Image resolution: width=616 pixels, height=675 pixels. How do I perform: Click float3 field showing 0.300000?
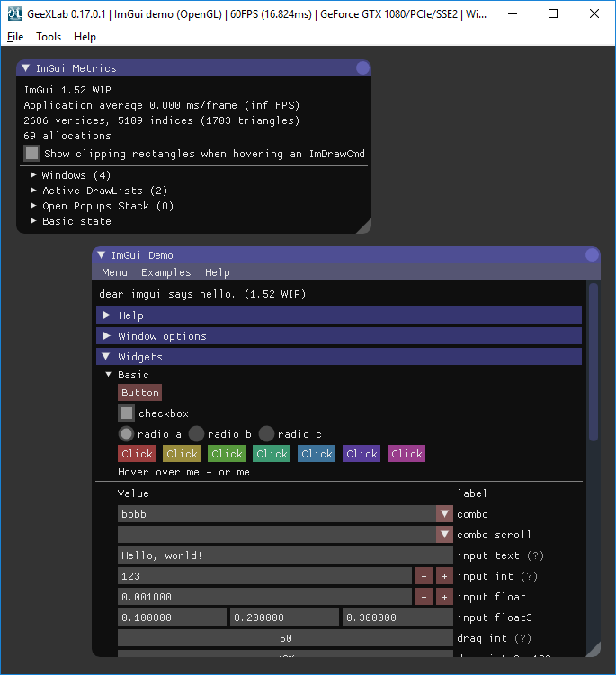[398, 617]
